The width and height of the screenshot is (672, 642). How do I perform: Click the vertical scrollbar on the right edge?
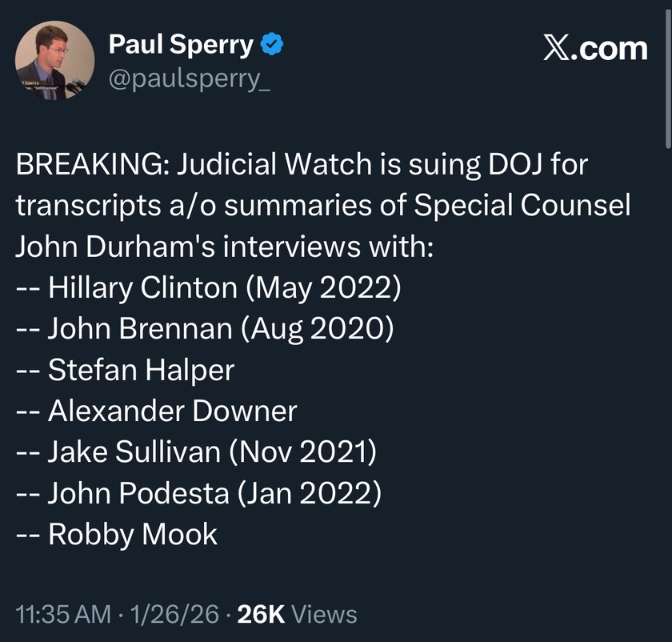(x=667, y=80)
